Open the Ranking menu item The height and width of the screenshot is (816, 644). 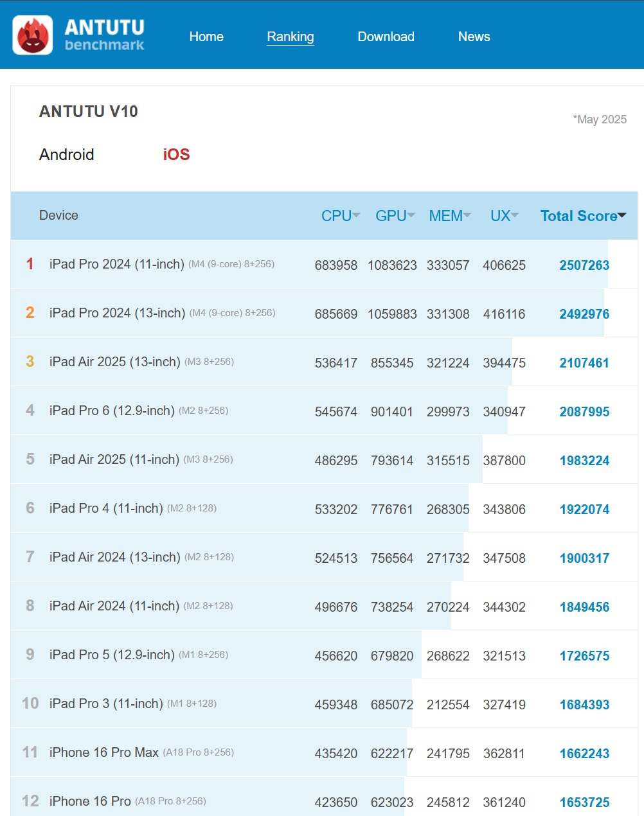[x=291, y=37]
